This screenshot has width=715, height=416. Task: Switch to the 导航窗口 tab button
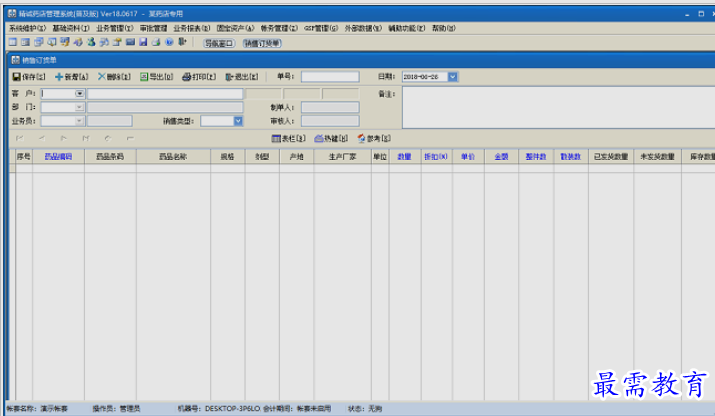(219, 43)
